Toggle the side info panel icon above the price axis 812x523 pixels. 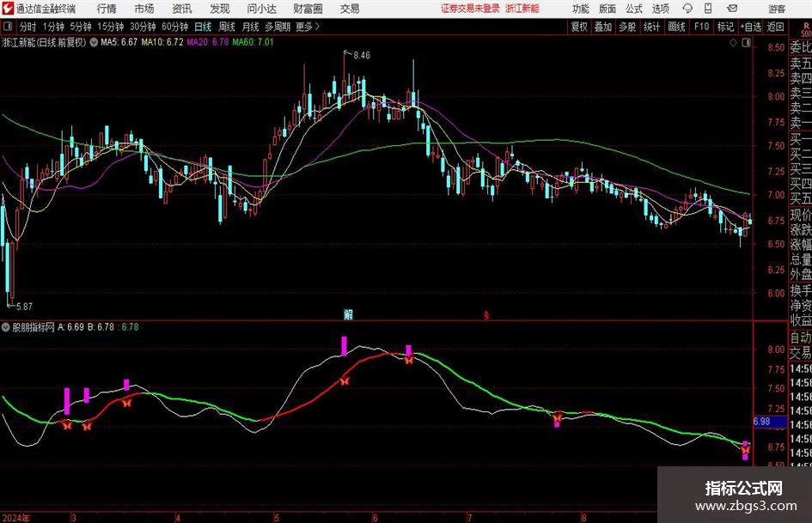click(x=746, y=43)
